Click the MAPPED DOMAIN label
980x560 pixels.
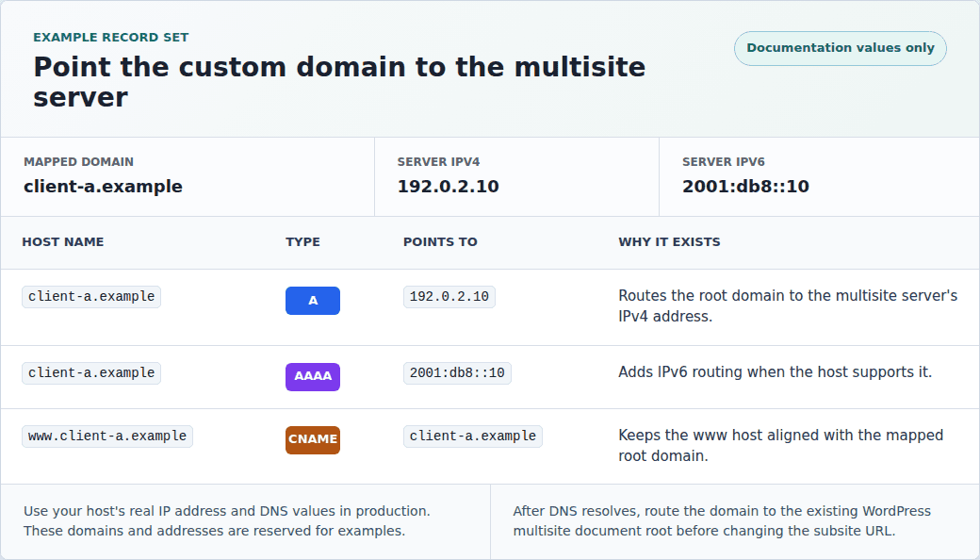[x=79, y=162]
